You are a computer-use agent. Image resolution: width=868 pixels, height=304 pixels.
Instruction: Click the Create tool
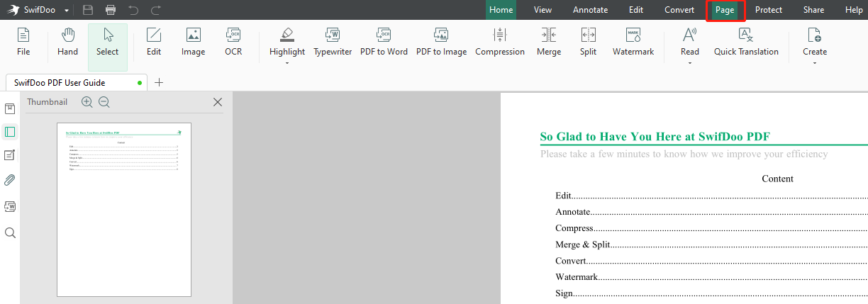(814, 42)
